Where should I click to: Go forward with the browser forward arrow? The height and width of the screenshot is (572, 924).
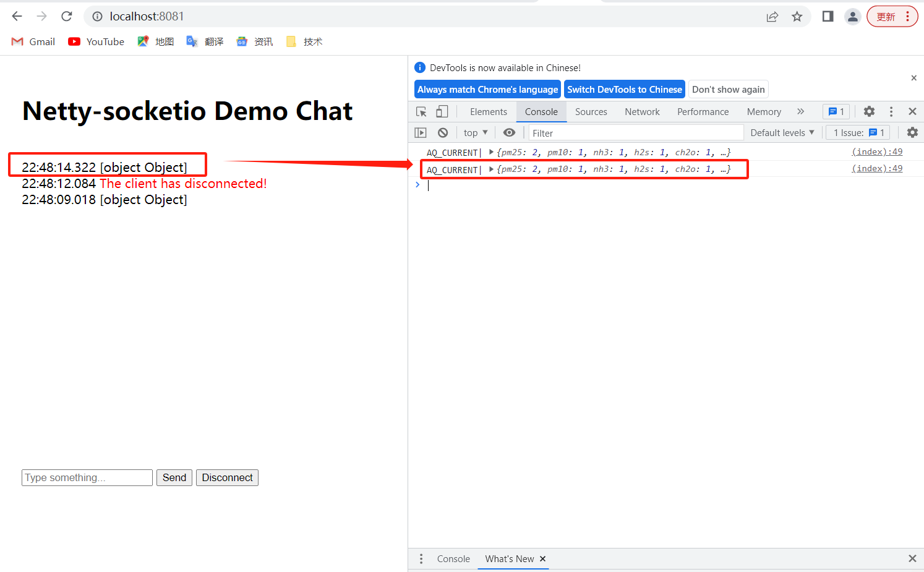coord(41,16)
